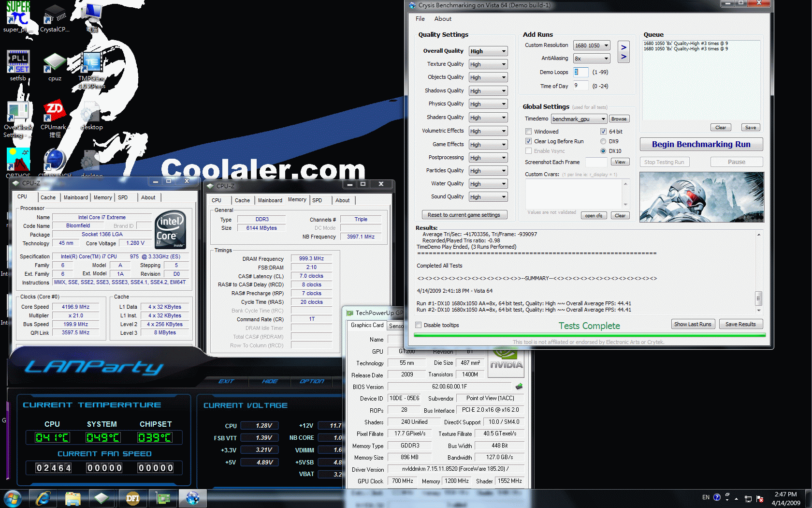Click Browse next to Timedemo

pos(619,119)
